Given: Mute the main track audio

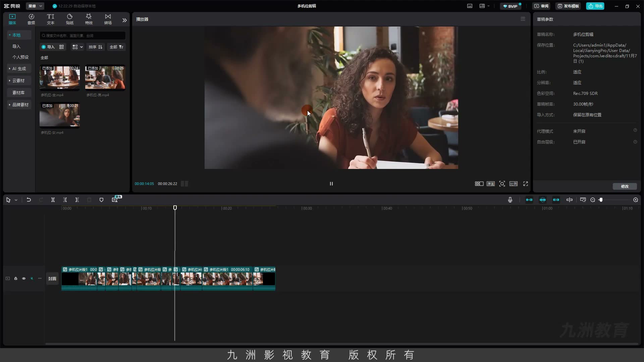Looking at the screenshot, I should click(32, 279).
